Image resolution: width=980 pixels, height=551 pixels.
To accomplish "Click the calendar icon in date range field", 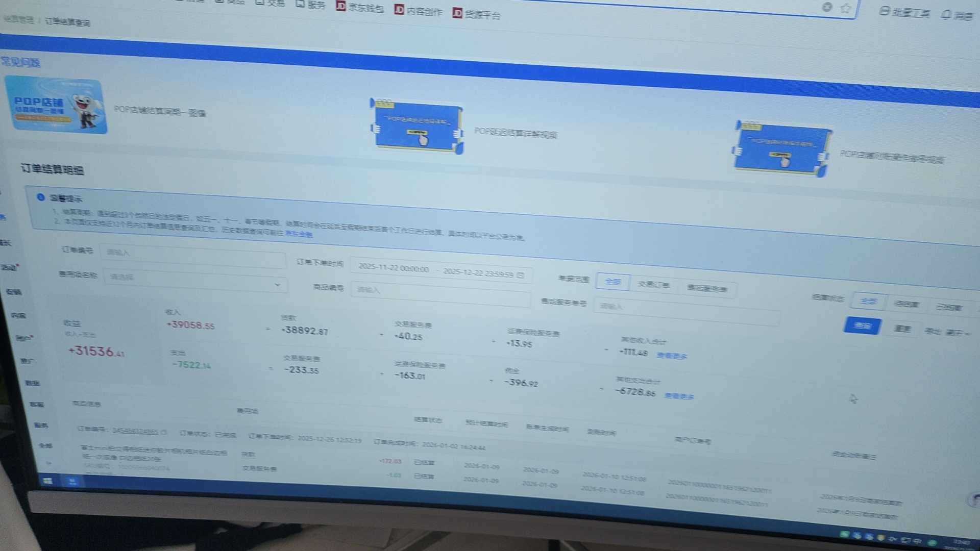I will [521, 275].
